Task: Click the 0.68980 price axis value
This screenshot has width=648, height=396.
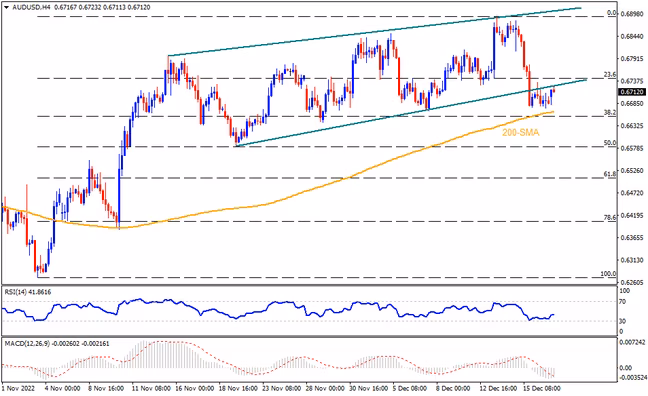Action: click(x=632, y=14)
